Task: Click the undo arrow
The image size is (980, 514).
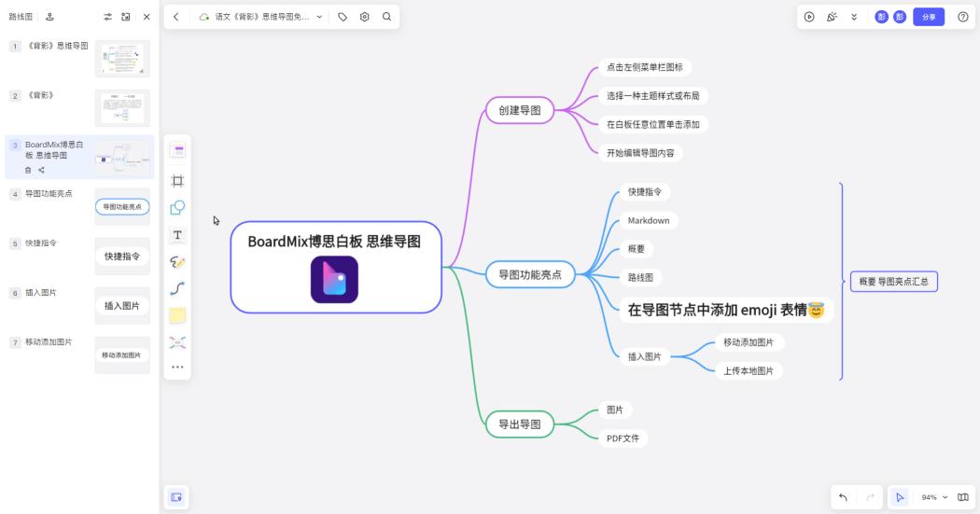Action: [843, 497]
